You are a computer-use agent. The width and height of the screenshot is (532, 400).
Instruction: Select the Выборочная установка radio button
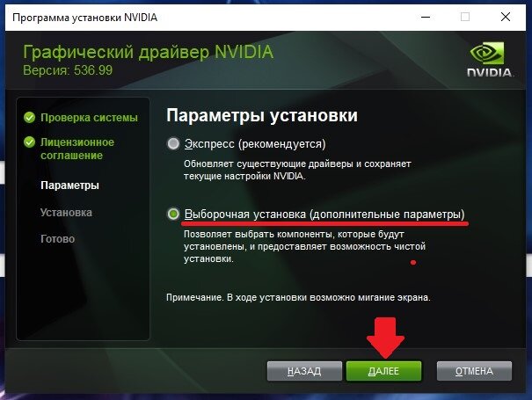173,215
